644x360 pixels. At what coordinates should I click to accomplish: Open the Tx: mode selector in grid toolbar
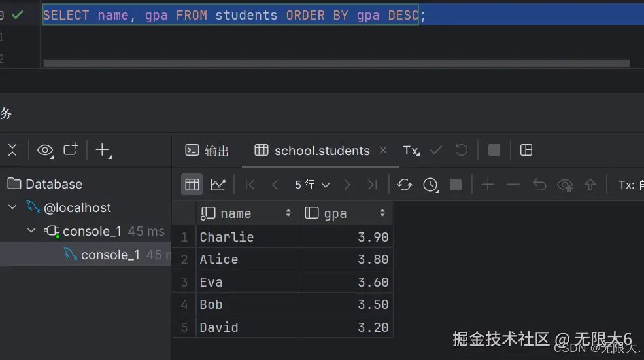(630, 185)
